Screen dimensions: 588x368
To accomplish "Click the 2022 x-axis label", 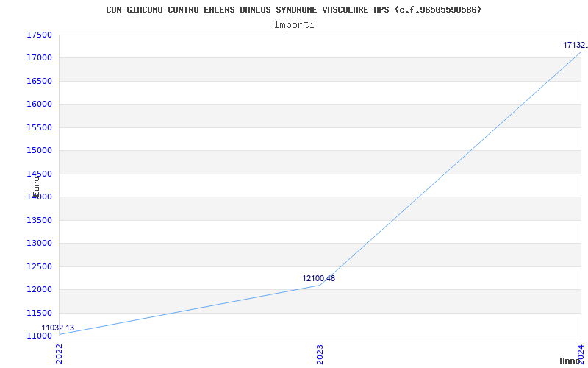I will pyautogui.click(x=60, y=354).
